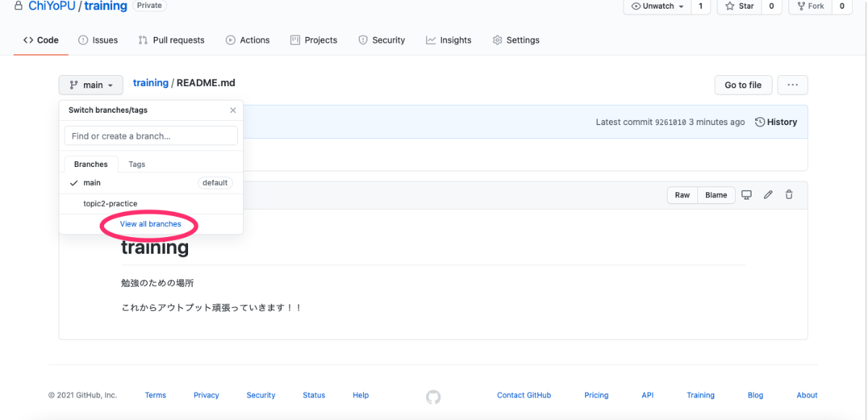Screen dimensions: 868x420
Task: Close the Switch branches/tags popup
Action: coord(233,111)
